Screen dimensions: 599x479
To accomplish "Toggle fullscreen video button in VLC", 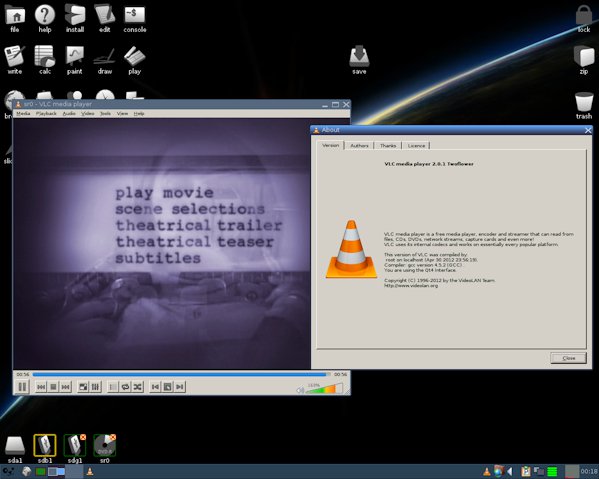I will click(83, 387).
